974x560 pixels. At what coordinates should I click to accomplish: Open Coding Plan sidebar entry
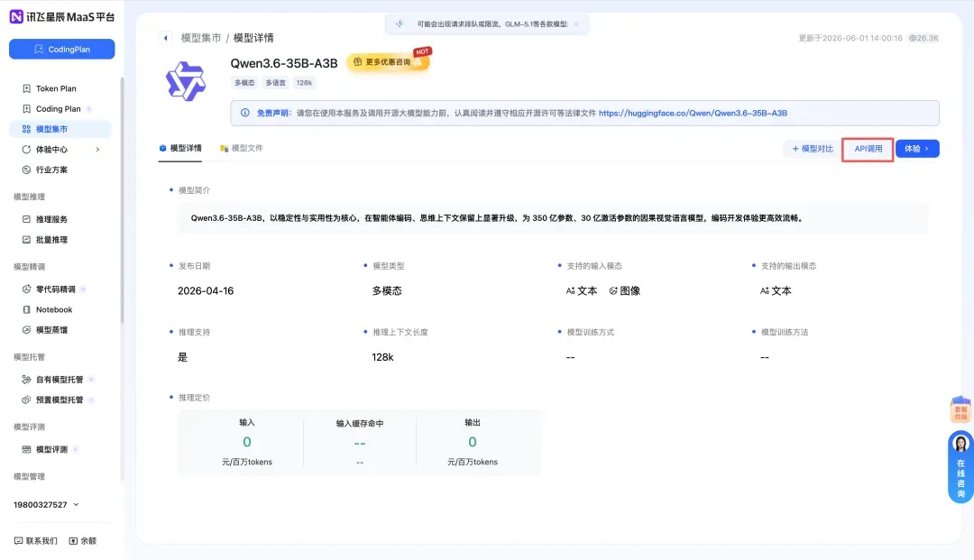(x=51, y=108)
